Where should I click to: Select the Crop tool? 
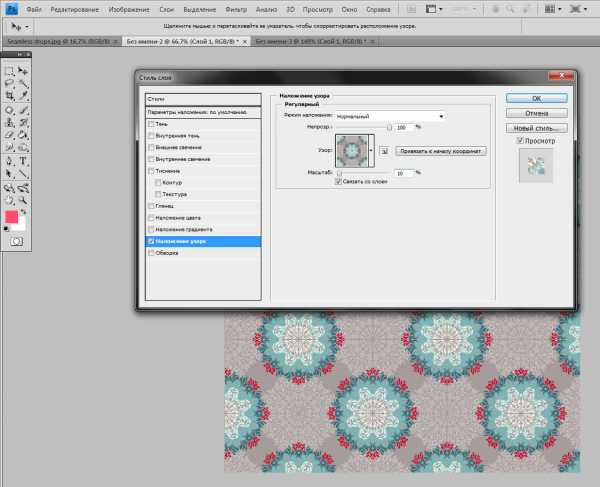(x=9, y=96)
